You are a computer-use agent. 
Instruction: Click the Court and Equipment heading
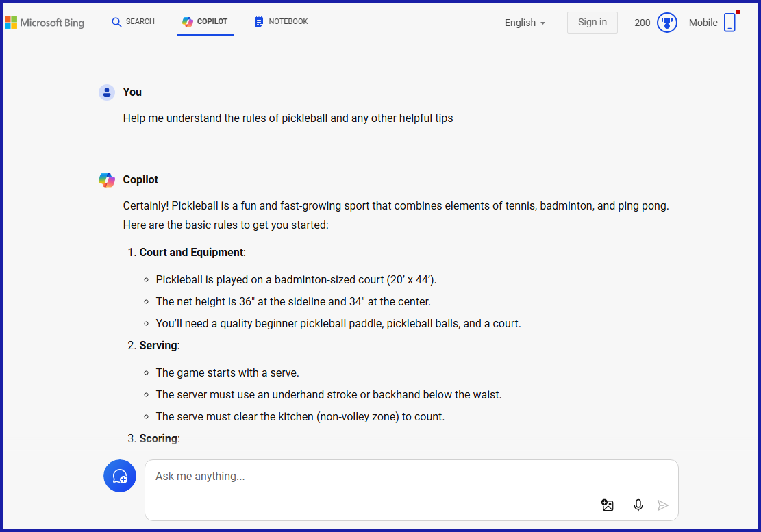(191, 252)
